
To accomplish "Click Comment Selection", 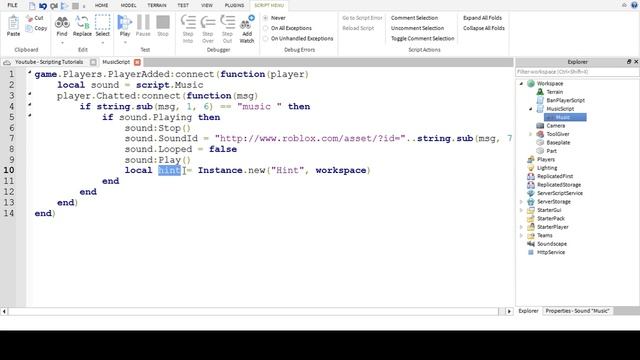I will click(414, 18).
